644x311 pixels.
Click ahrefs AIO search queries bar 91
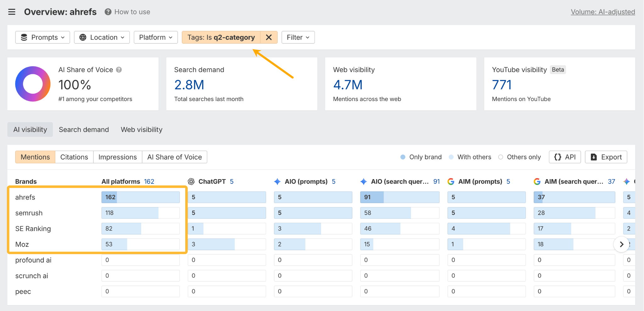pos(400,197)
